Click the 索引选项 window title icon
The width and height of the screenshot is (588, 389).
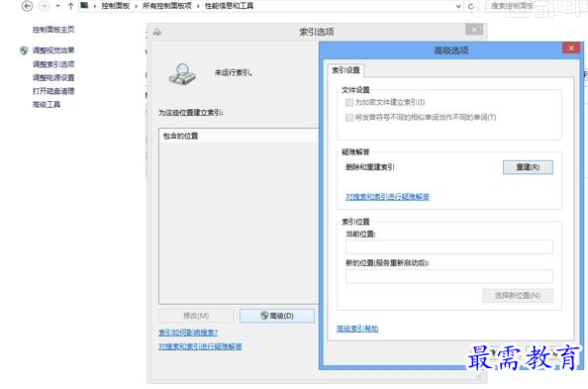click(157, 33)
